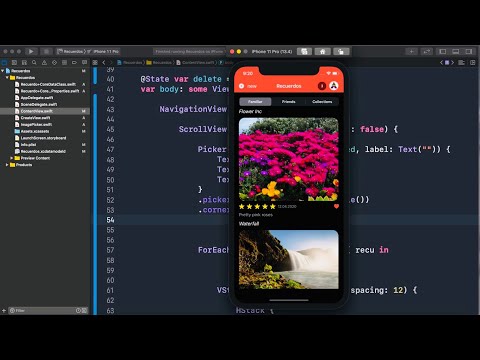Toggle the Inspectors panel visibility
Image resolution: width=480 pixels, height=360 pixels.
pyautogui.click(x=469, y=51)
